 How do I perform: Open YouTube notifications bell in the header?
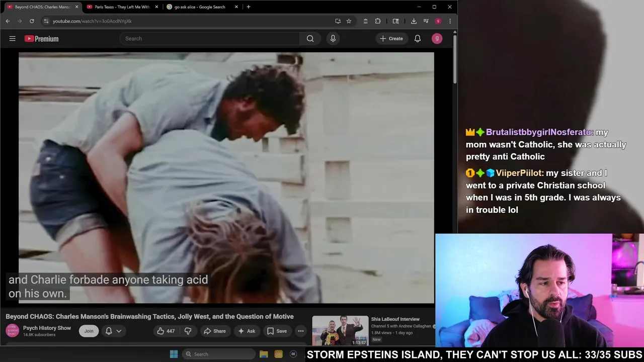click(x=417, y=39)
